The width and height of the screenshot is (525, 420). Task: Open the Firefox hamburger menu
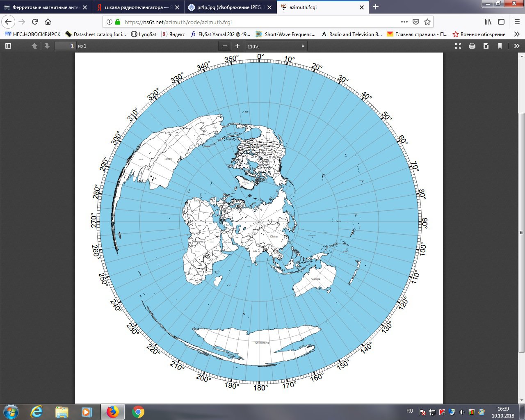coord(517,22)
